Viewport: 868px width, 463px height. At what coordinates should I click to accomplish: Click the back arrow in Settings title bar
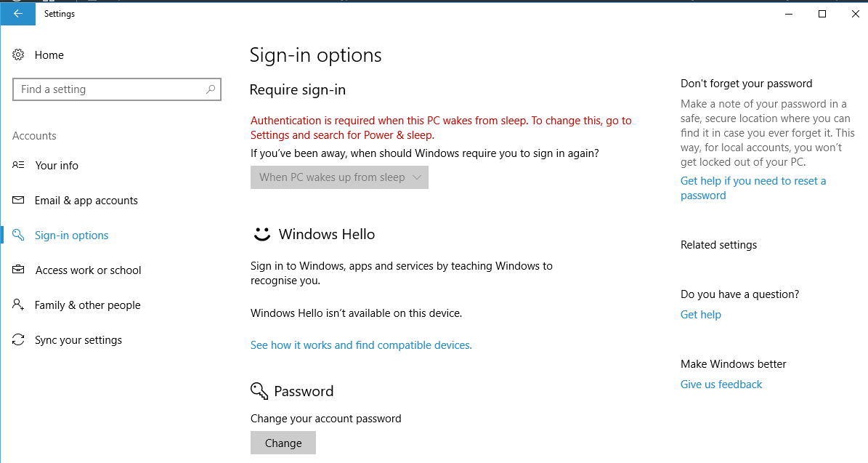pos(18,14)
